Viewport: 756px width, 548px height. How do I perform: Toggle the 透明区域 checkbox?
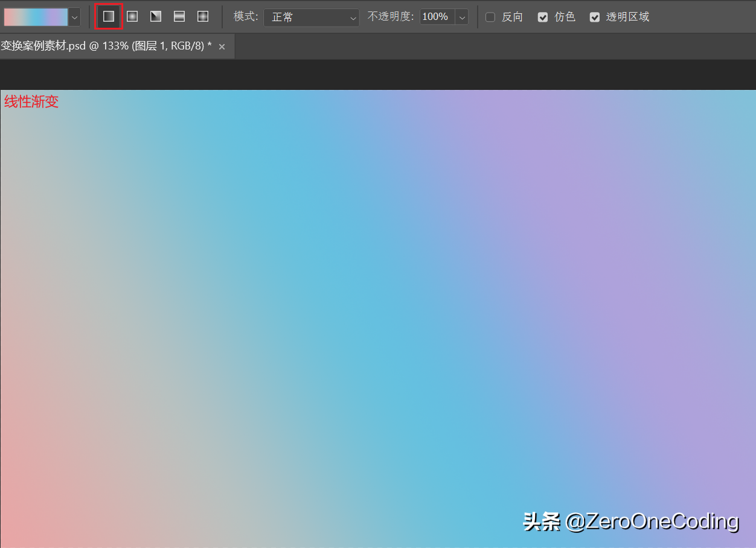[x=595, y=18]
